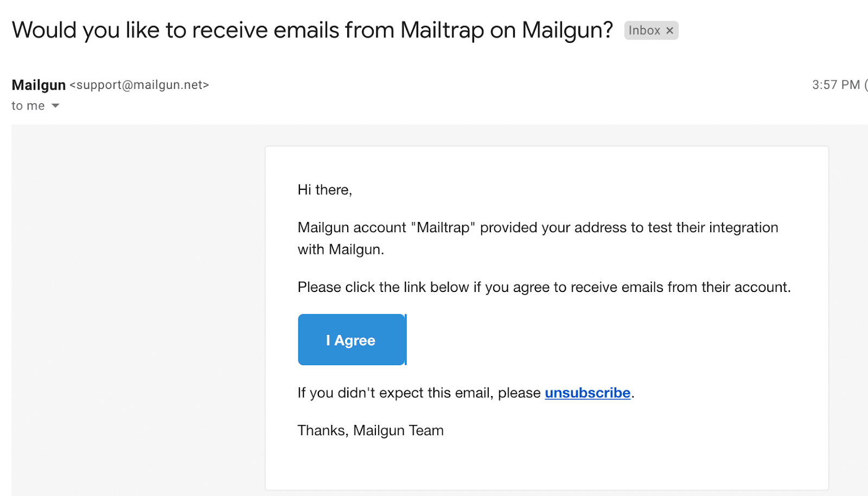Click the paragraph mentioning "Mailtrap" integration test

pos(537,228)
